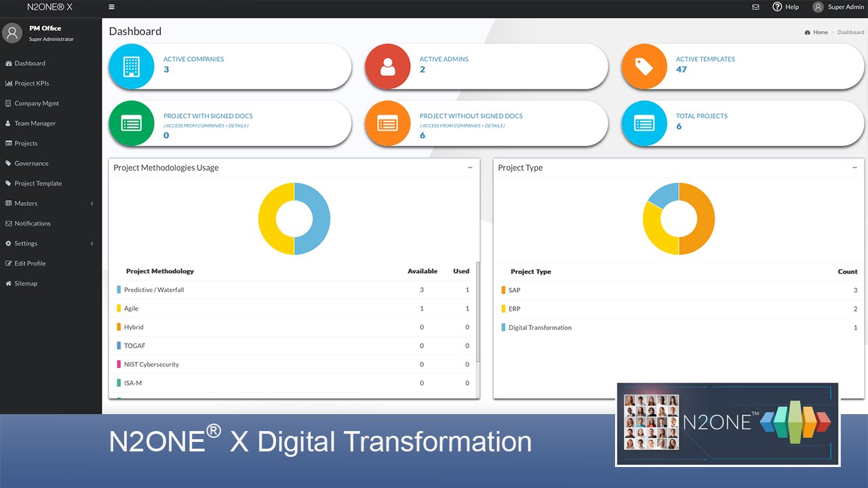
Task: Open the Dashboard menu item
Action: [x=51, y=64]
